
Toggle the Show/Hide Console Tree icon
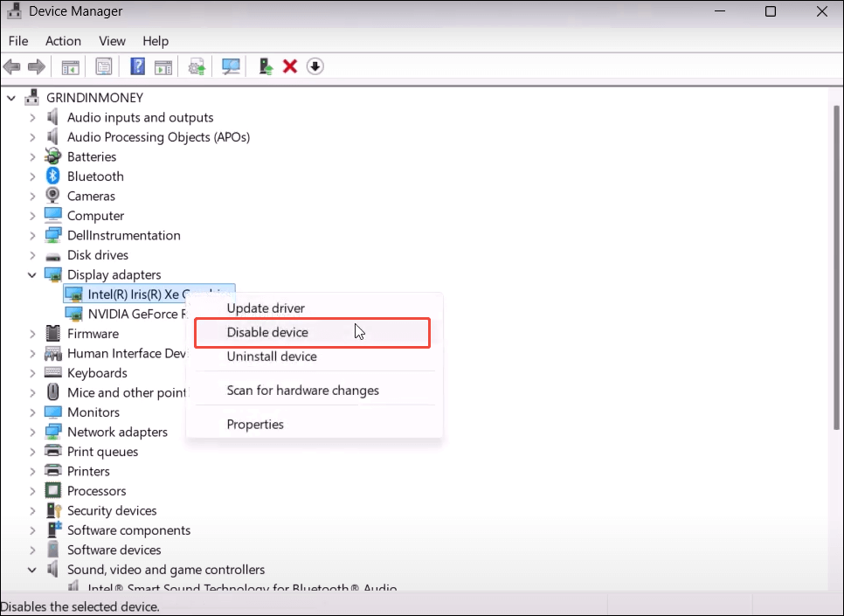pyautogui.click(x=71, y=66)
